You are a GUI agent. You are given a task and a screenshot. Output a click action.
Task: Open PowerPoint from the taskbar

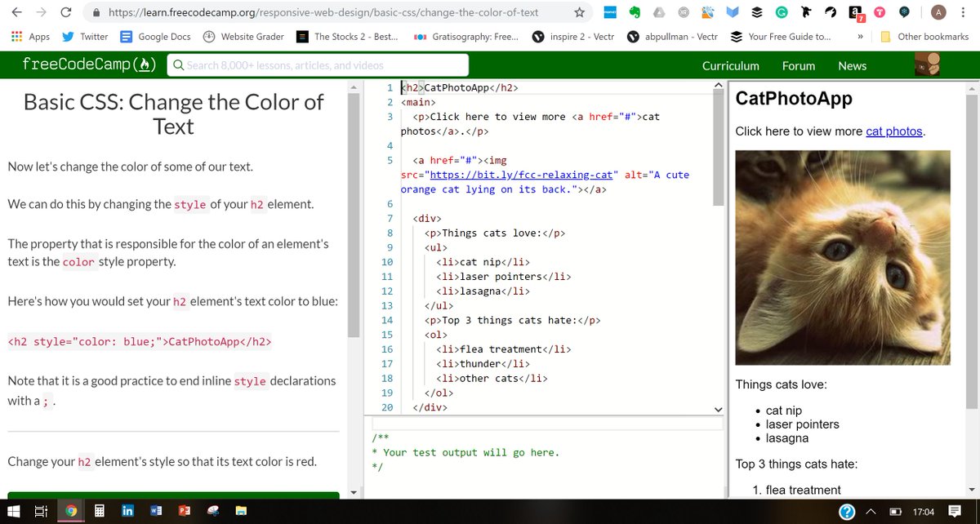pos(184,512)
